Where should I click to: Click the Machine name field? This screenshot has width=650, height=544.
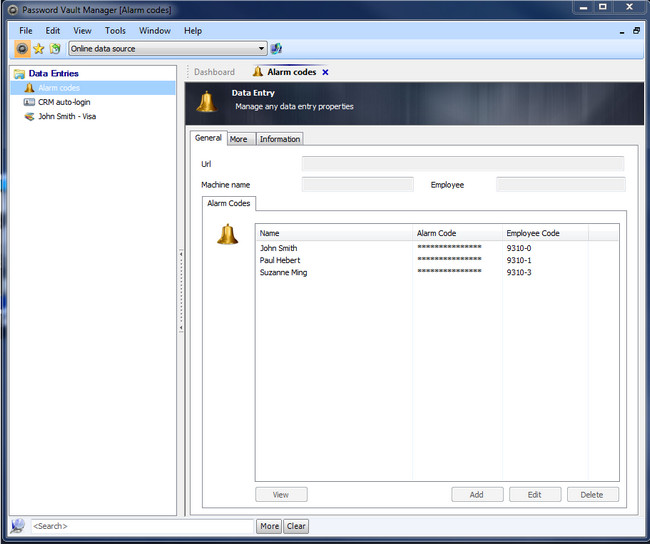(x=358, y=185)
